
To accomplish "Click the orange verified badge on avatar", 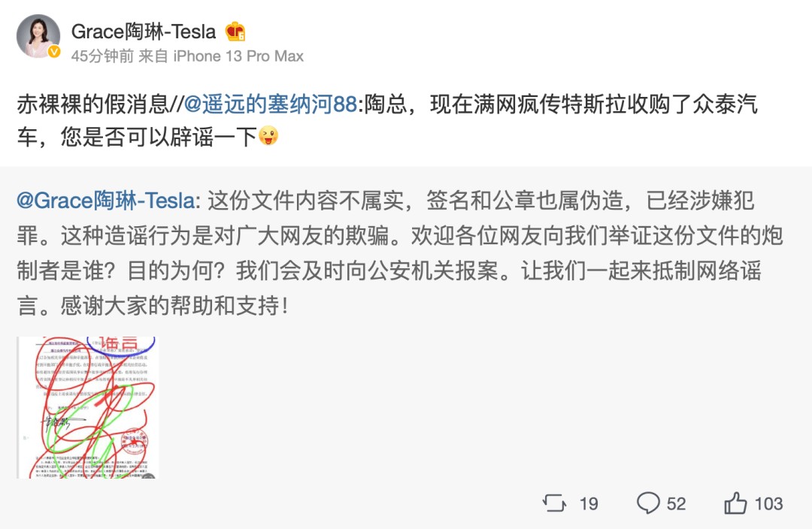I will point(54,52).
